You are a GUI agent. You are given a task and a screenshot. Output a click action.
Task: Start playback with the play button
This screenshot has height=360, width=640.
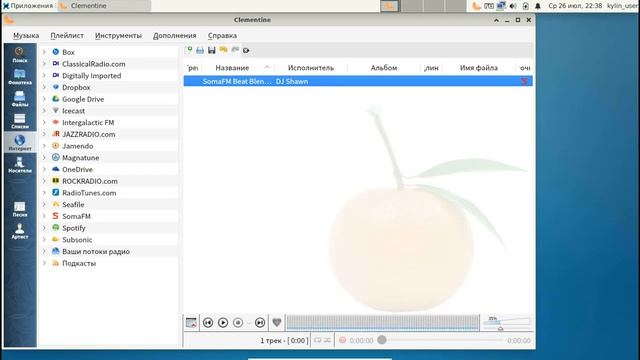pyautogui.click(x=223, y=322)
